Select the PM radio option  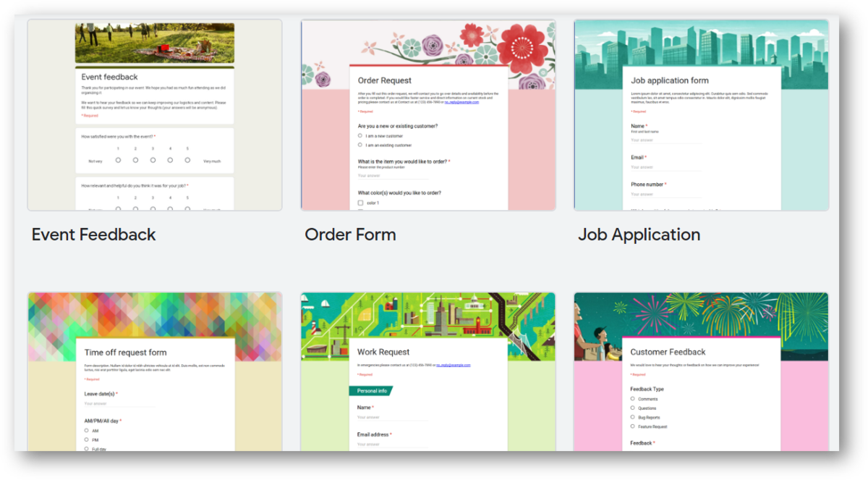point(87,439)
